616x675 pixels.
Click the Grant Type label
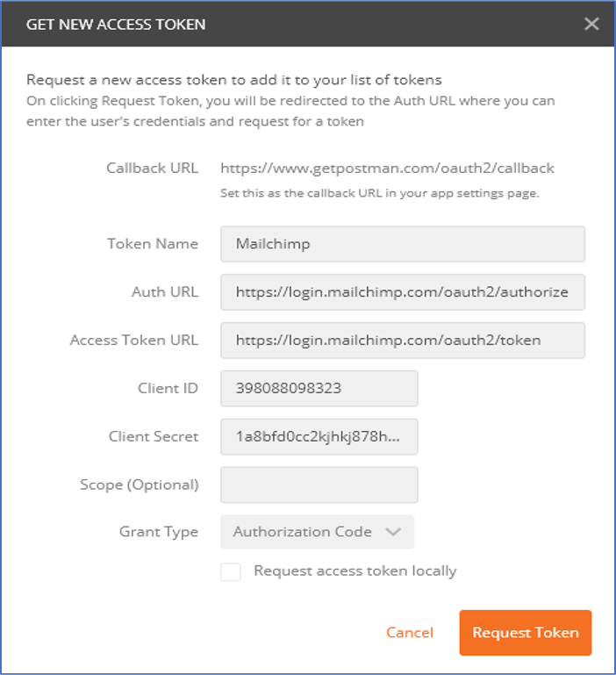(x=159, y=532)
